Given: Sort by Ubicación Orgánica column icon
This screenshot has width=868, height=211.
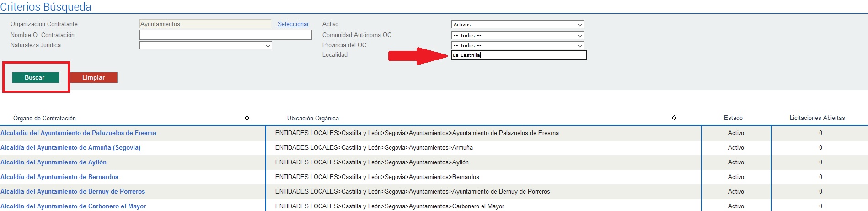Looking at the screenshot, I should point(674,118).
